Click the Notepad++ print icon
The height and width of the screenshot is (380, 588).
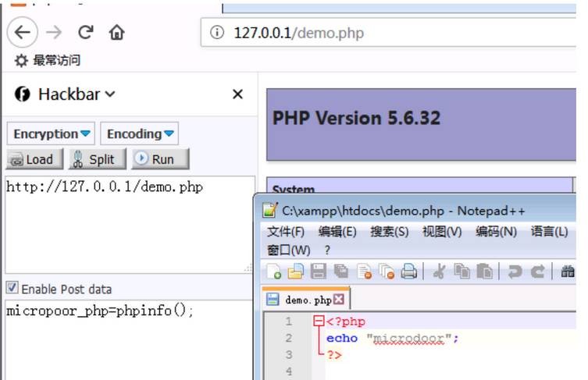[408, 272]
